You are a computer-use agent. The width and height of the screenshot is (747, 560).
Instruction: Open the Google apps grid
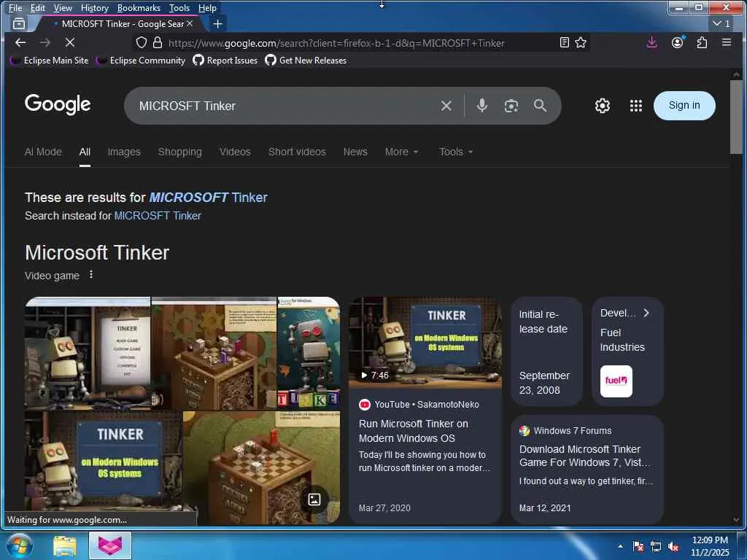635,106
